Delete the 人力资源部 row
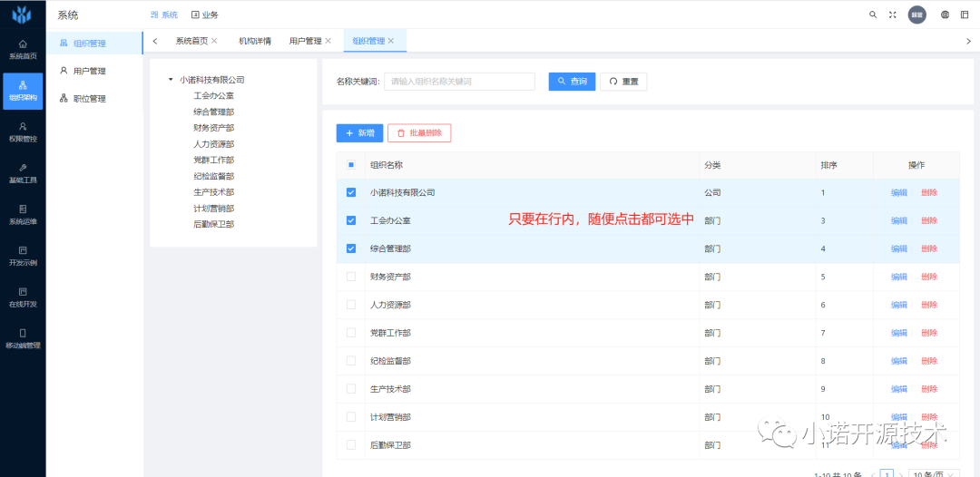The width and height of the screenshot is (980, 477). click(x=929, y=305)
